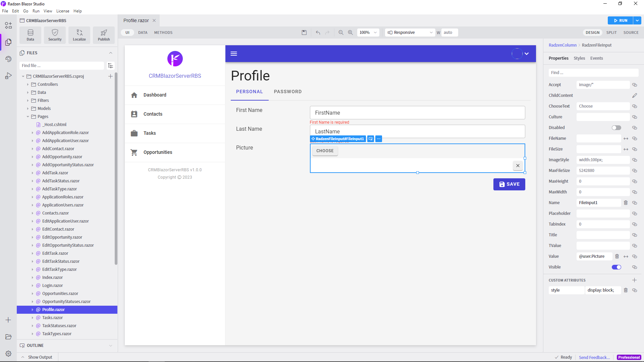644x362 pixels.
Task: Switch to the PASSWORD tab
Action: click(x=288, y=92)
